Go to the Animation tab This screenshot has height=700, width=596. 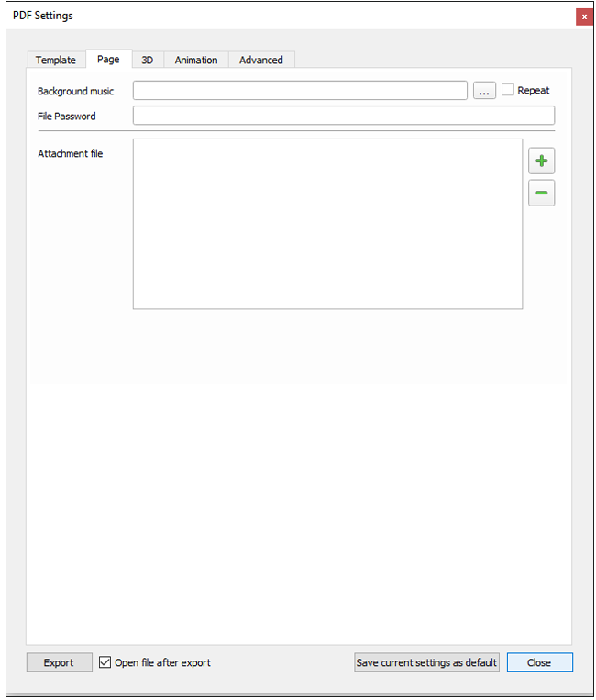coord(196,61)
